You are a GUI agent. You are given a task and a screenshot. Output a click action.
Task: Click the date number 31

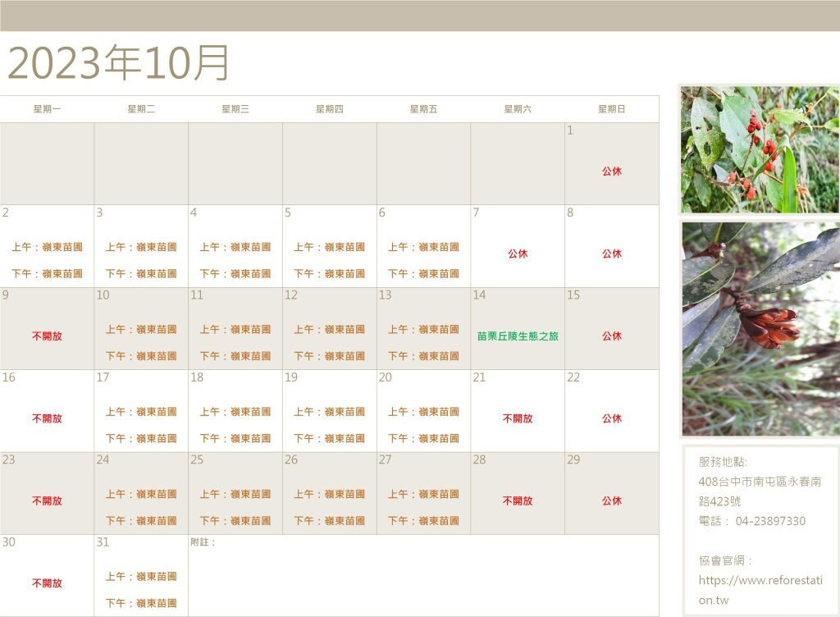click(103, 542)
